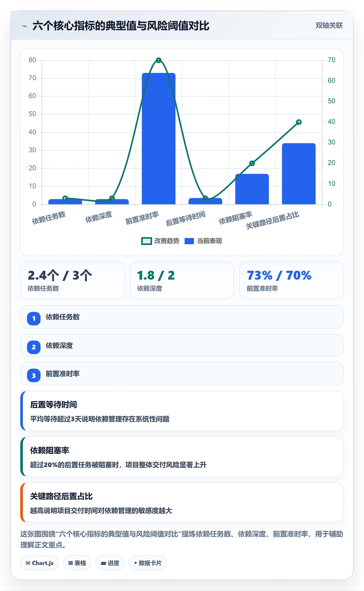Click the line point on the 后置等待时间 bar
Viewport: 364px width, 591px height.
pos(205,198)
